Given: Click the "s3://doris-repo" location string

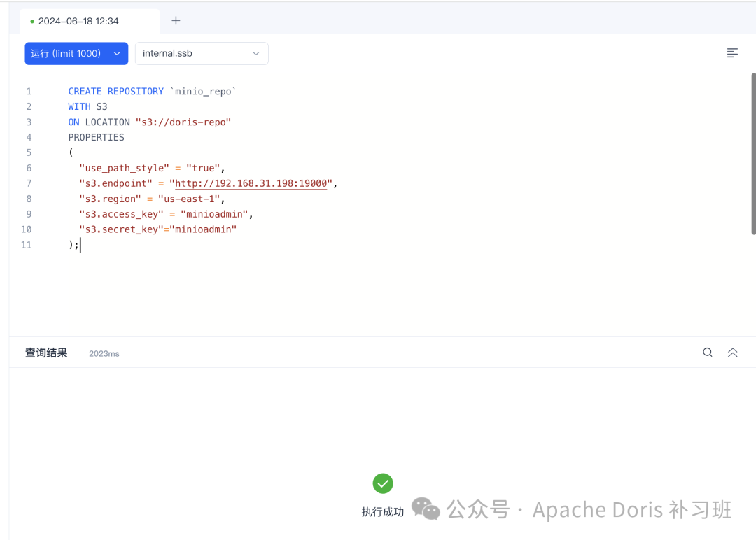Looking at the screenshot, I should coord(183,122).
